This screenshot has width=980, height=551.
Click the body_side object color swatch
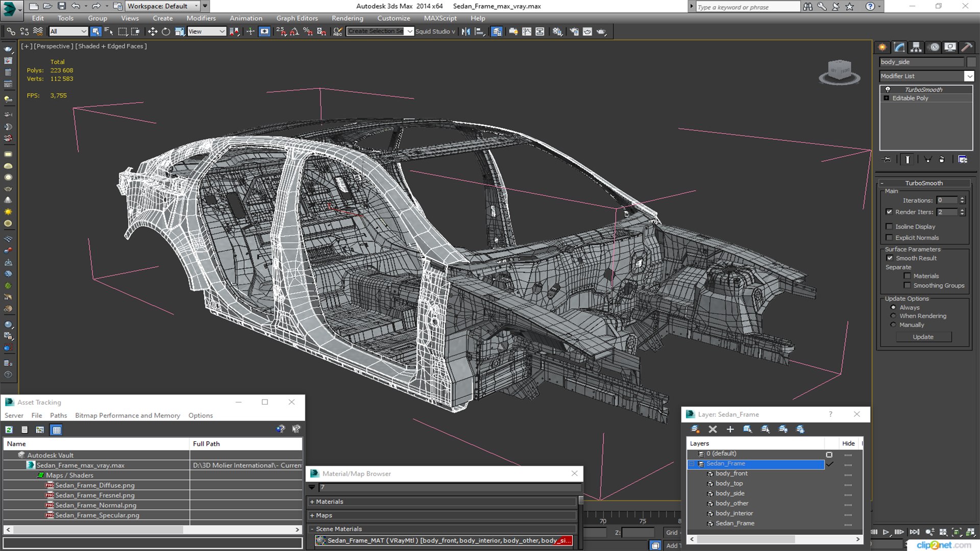click(x=971, y=62)
